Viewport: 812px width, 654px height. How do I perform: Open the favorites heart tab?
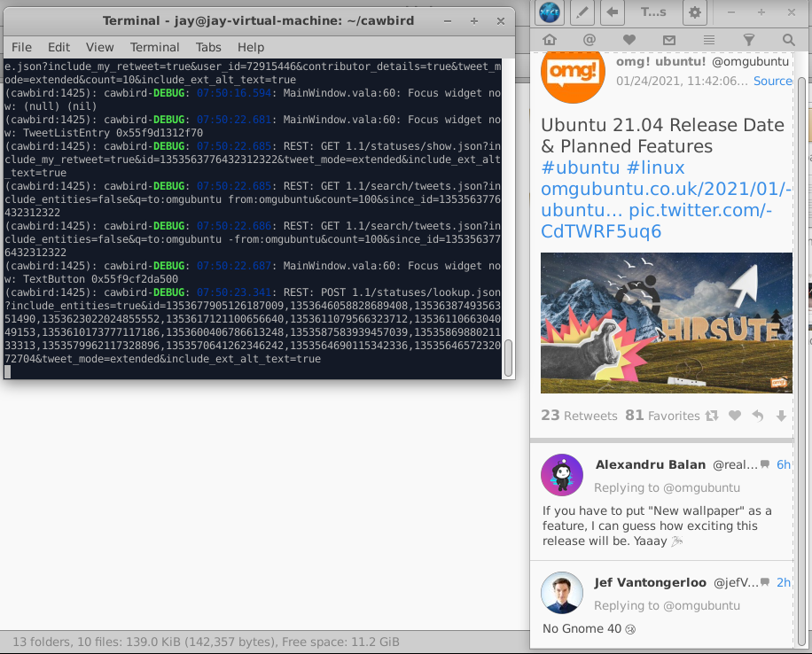click(x=629, y=40)
